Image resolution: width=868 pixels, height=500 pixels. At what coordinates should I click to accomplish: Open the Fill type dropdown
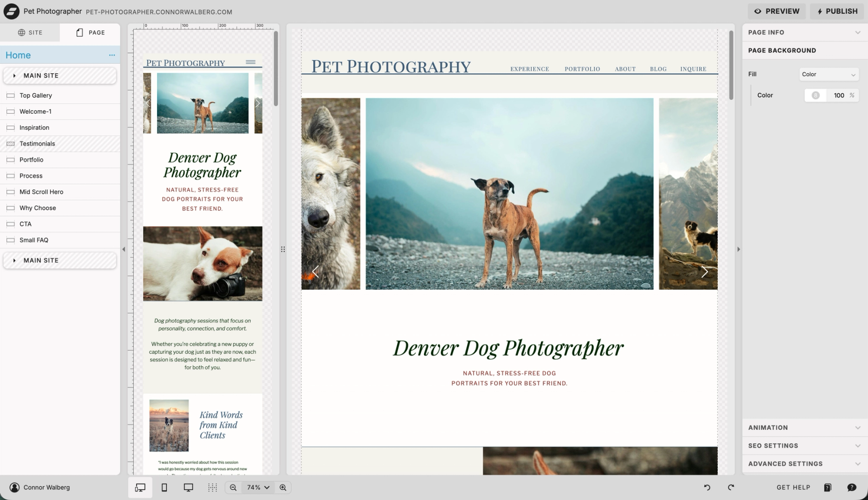coord(829,74)
